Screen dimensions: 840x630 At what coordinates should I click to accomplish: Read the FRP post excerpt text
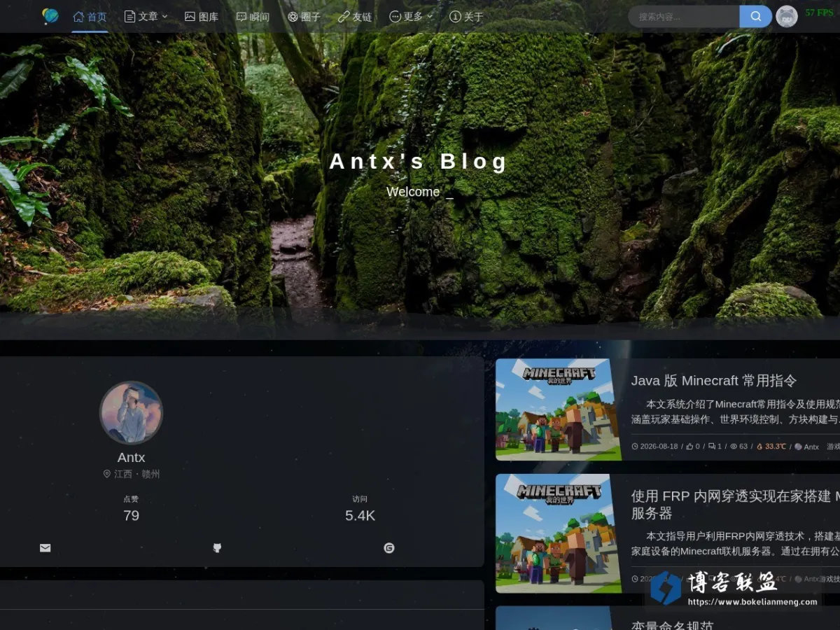pyautogui.click(x=735, y=544)
